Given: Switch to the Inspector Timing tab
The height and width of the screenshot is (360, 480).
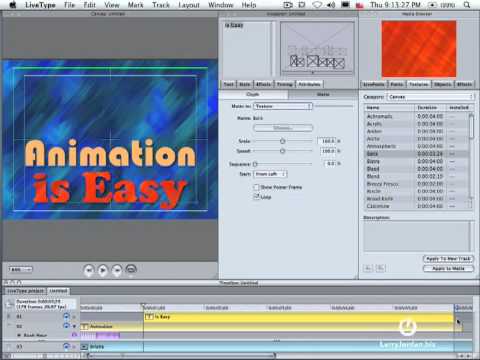Looking at the screenshot, I should click(x=284, y=84).
